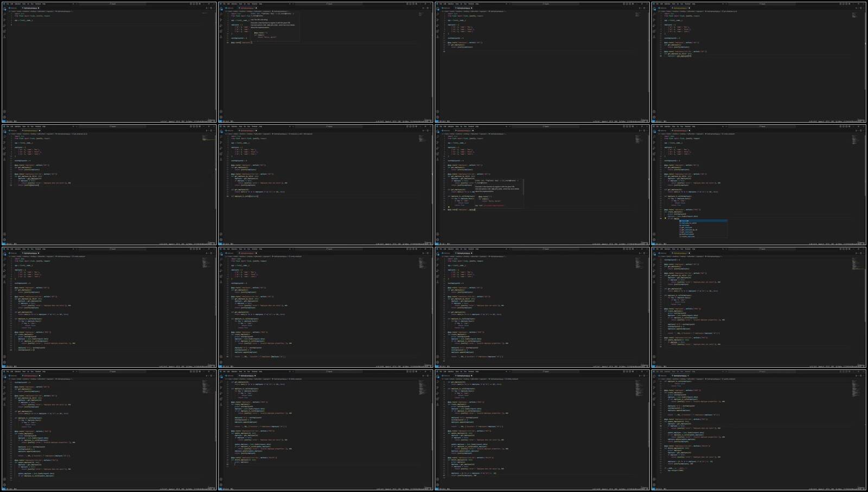Click the lightbulb in the autocomplete popup frame
Screen dimensions: 868x492
[x=666, y=218]
